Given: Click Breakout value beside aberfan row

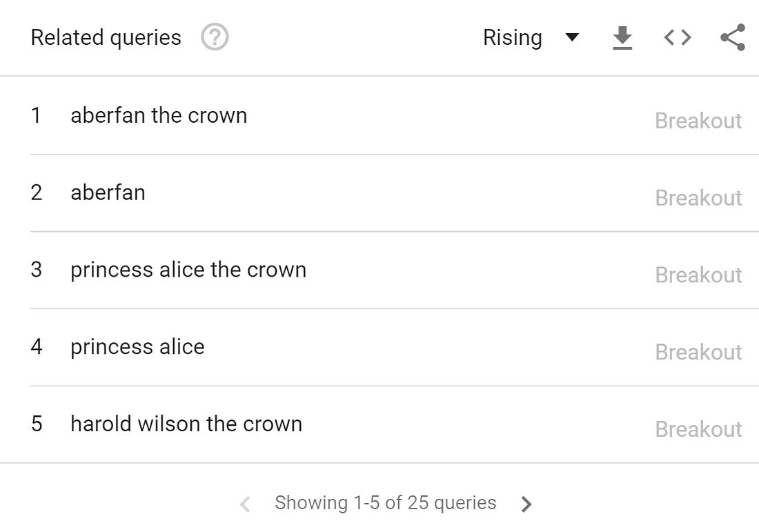Looking at the screenshot, I should coord(698,197).
